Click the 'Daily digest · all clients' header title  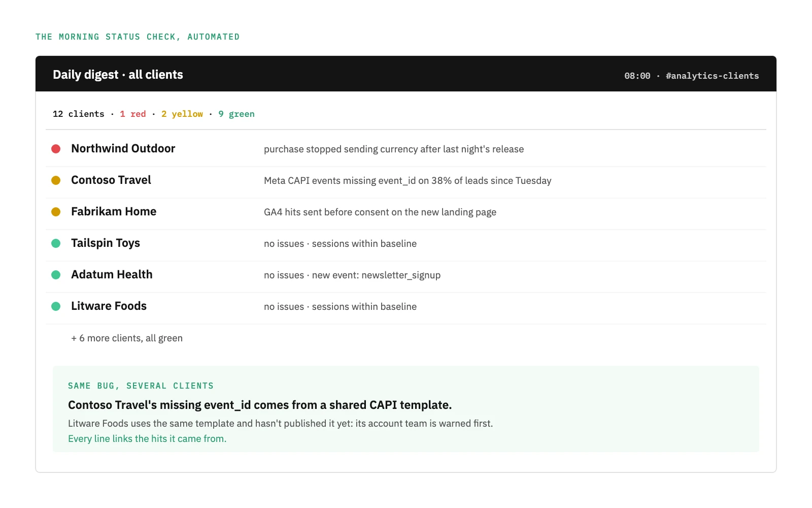click(x=118, y=75)
